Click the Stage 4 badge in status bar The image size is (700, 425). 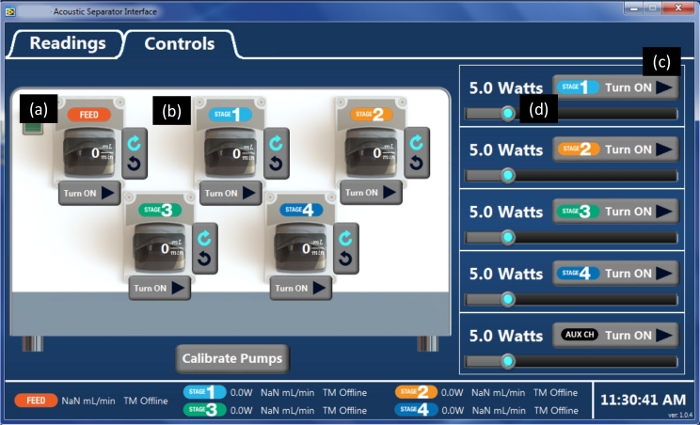coord(416,410)
